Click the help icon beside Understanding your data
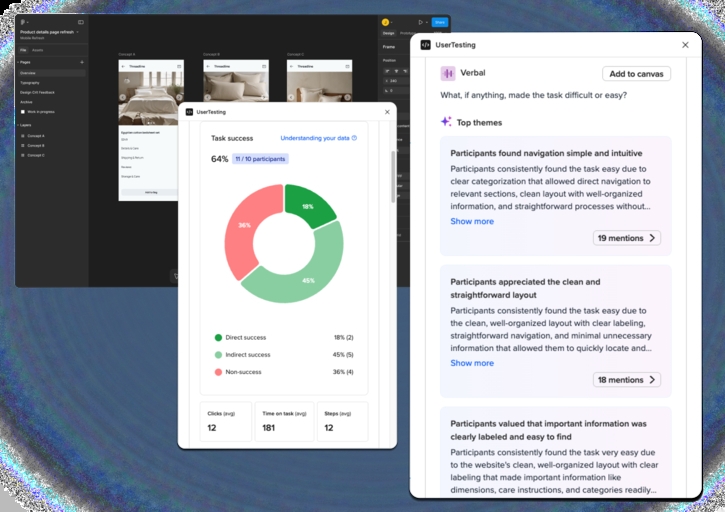The height and width of the screenshot is (512, 725). [x=354, y=138]
